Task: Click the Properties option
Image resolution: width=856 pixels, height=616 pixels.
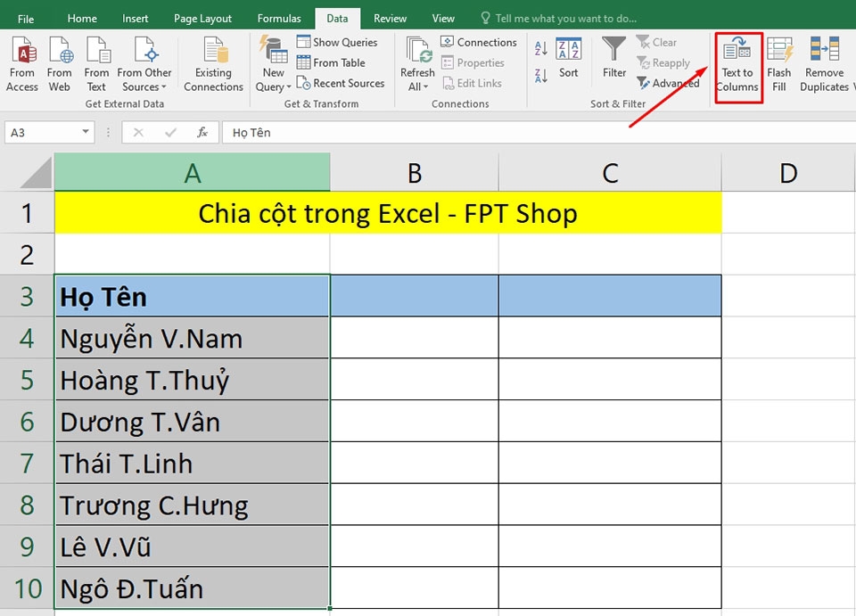Action: coord(473,62)
